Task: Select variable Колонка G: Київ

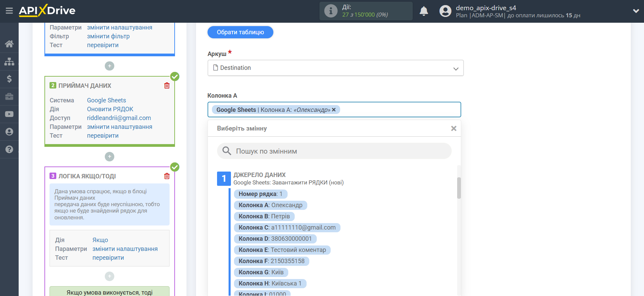Action: [261, 272]
